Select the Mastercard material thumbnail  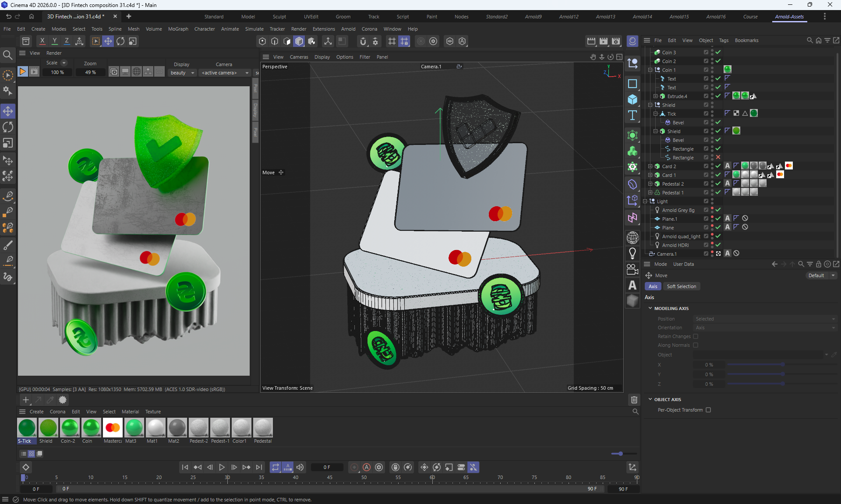pyautogui.click(x=113, y=428)
